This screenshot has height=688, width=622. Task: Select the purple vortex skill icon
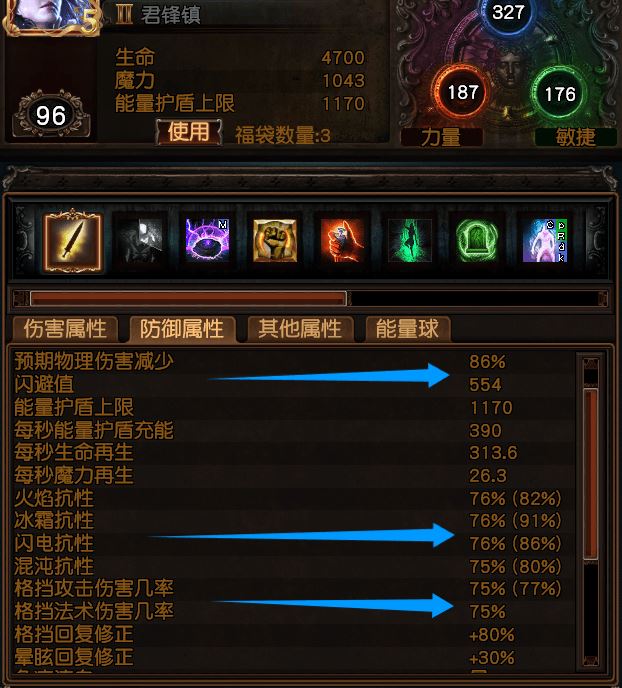point(207,240)
